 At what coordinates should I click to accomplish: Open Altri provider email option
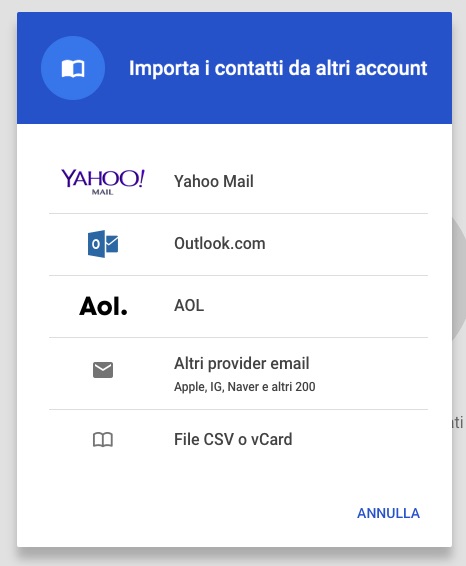click(238, 374)
